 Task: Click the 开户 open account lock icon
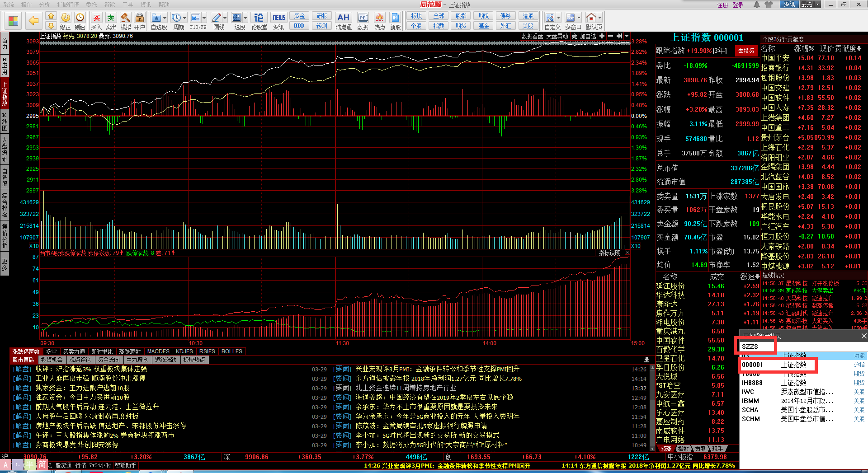[x=140, y=21]
